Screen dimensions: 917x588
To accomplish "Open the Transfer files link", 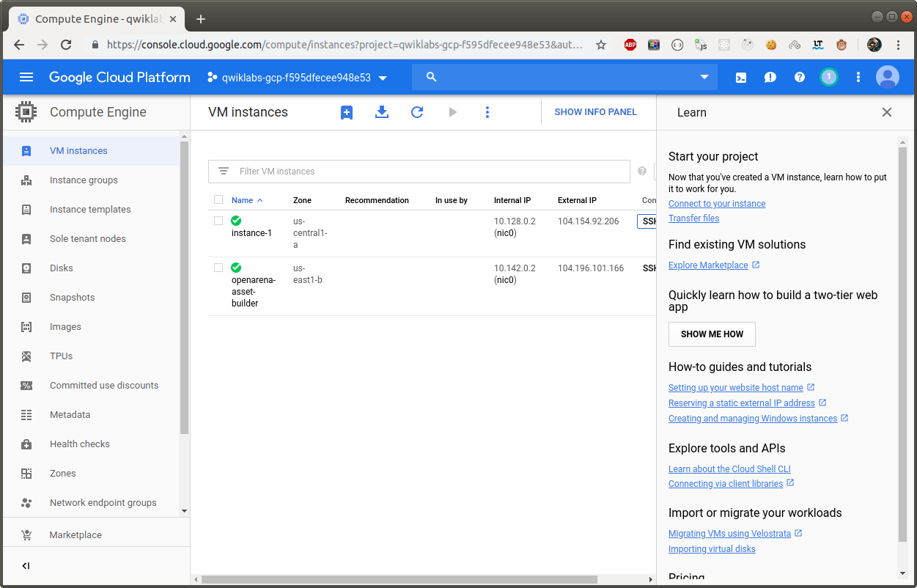I will click(x=693, y=218).
